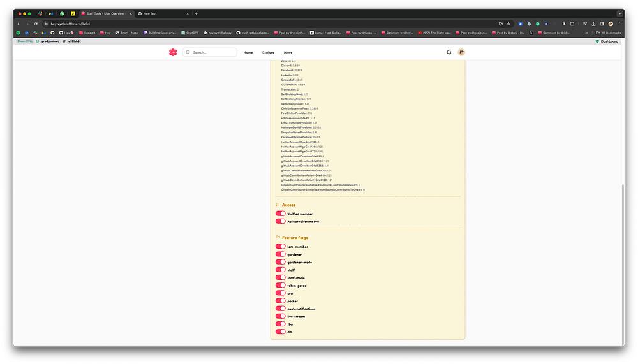This screenshot has width=638, height=364.
Task: Click the Hey flower logo
Action: point(173,52)
